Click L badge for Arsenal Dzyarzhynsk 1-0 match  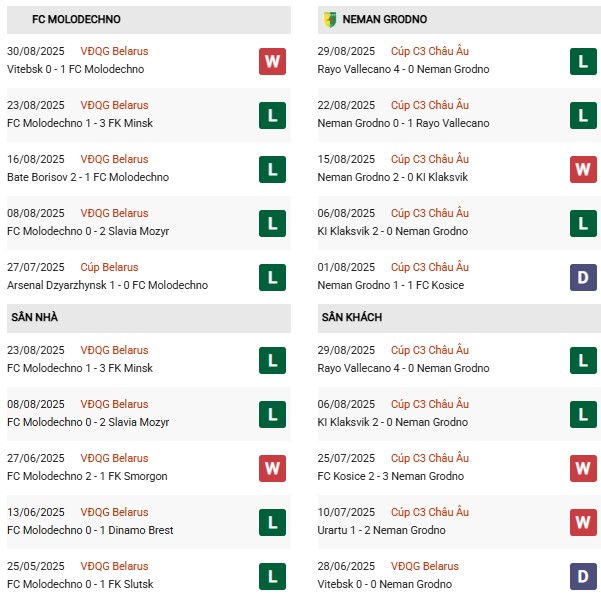coord(272,278)
